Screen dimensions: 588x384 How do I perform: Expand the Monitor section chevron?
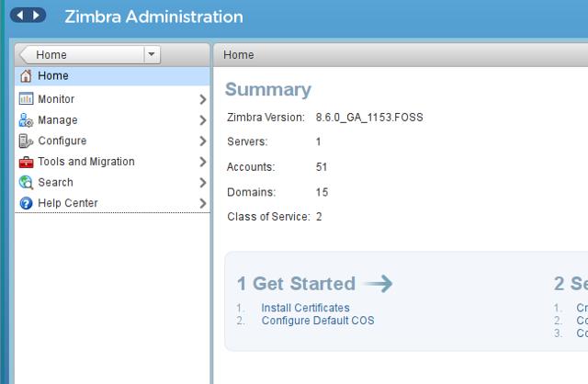202,99
